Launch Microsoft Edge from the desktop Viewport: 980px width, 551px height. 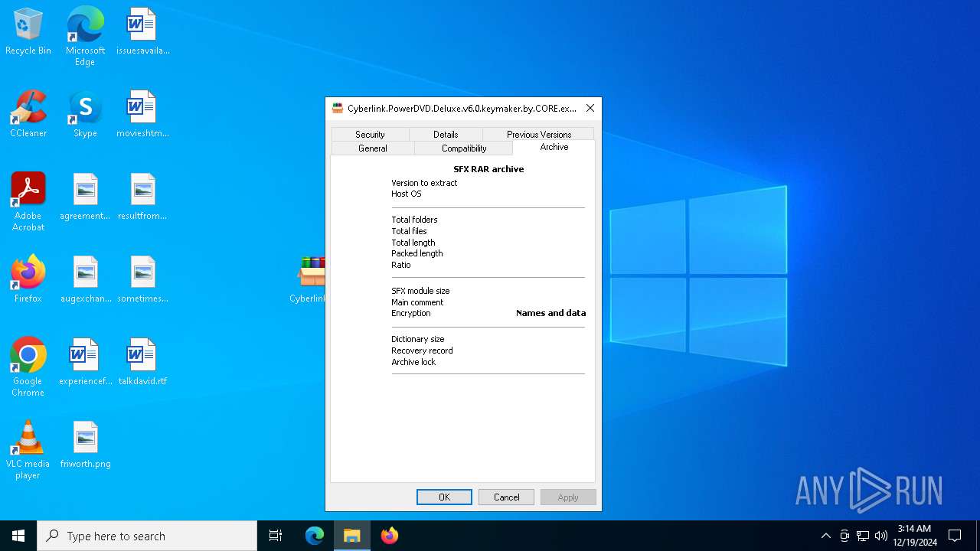(x=85, y=37)
